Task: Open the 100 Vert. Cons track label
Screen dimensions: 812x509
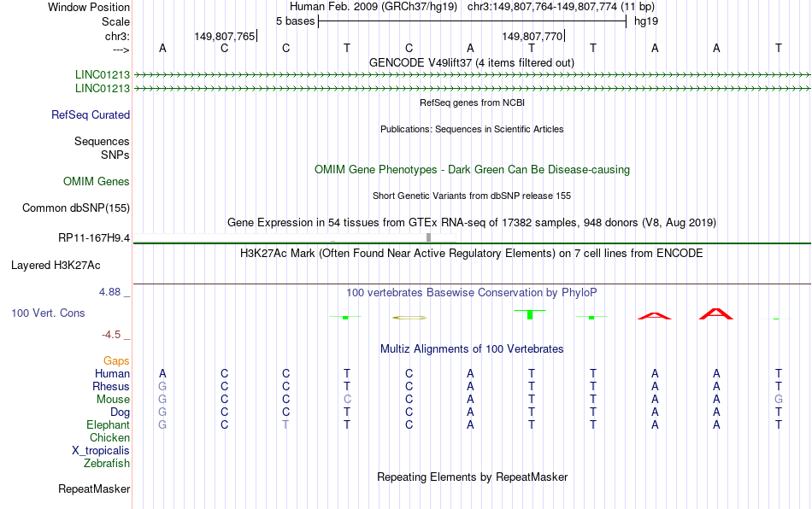Action: pyautogui.click(x=48, y=313)
